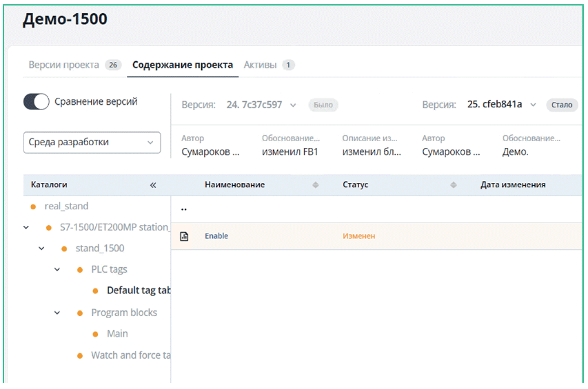Click the Изменен status text
The width and height of the screenshot is (588, 389).
359,236
